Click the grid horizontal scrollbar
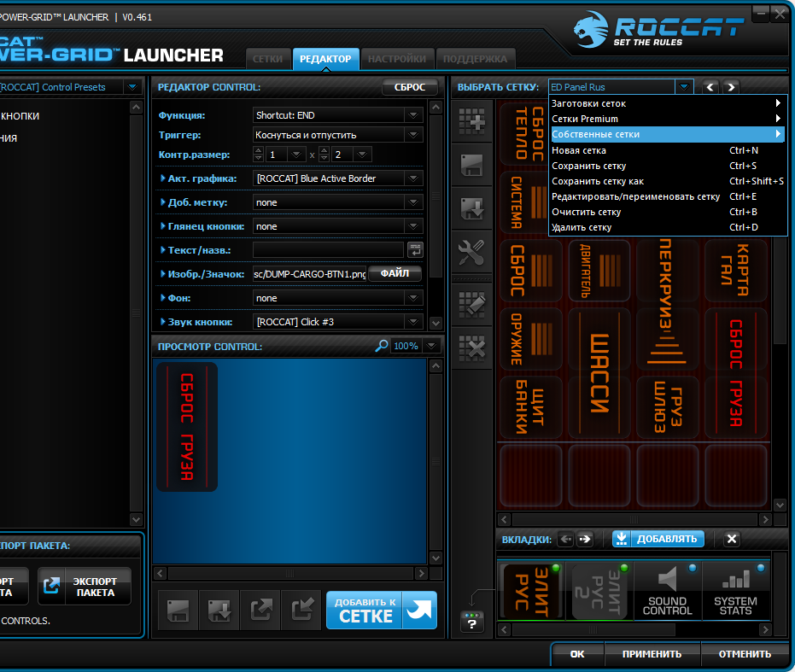The height and width of the screenshot is (672, 795). click(634, 519)
